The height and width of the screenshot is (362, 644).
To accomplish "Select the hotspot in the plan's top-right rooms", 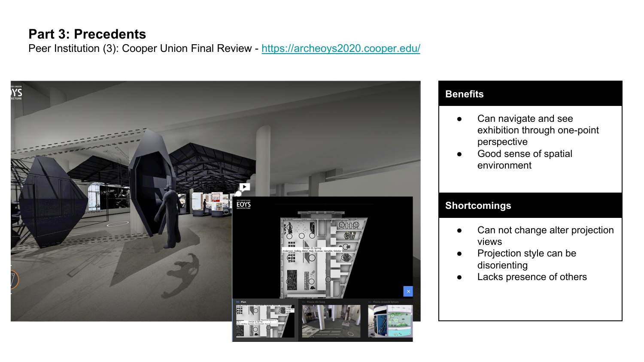I will click(x=342, y=224).
